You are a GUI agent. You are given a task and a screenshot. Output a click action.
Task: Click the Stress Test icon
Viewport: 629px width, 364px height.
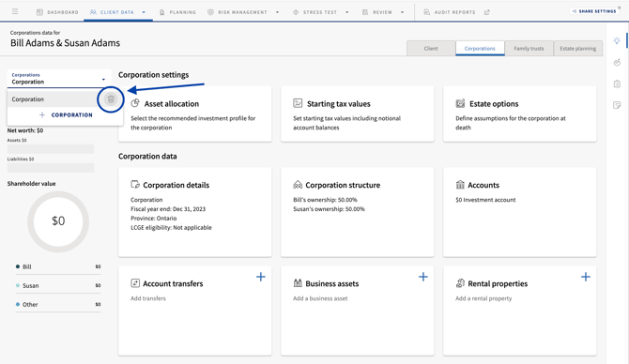(296, 12)
